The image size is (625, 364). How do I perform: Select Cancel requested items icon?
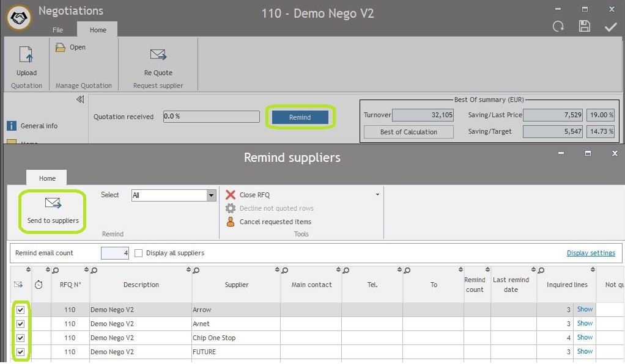[x=231, y=222]
